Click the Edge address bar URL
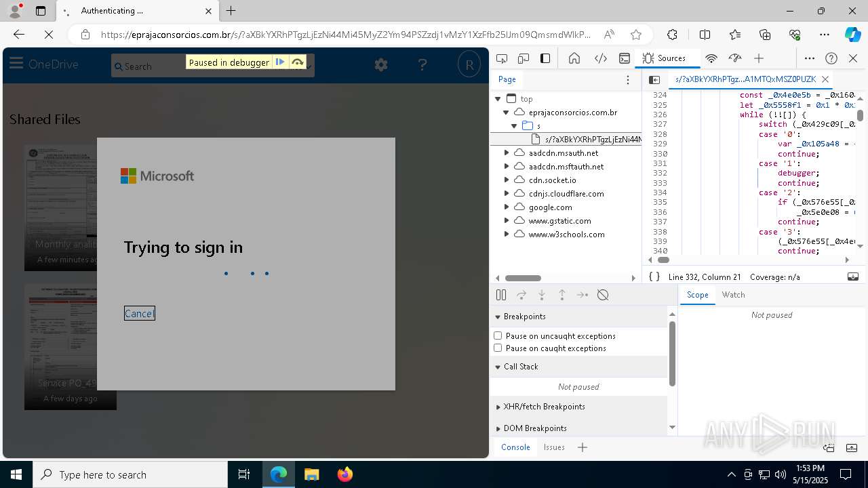The width and height of the screenshot is (868, 488). coord(346,35)
